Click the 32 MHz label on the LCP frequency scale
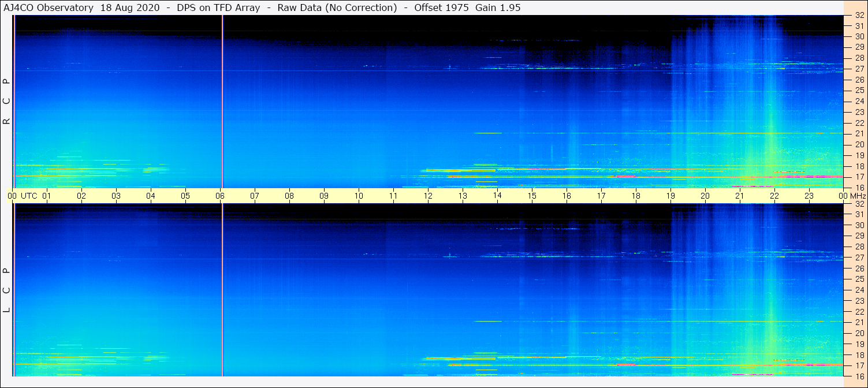The width and height of the screenshot is (868, 388). click(x=859, y=204)
